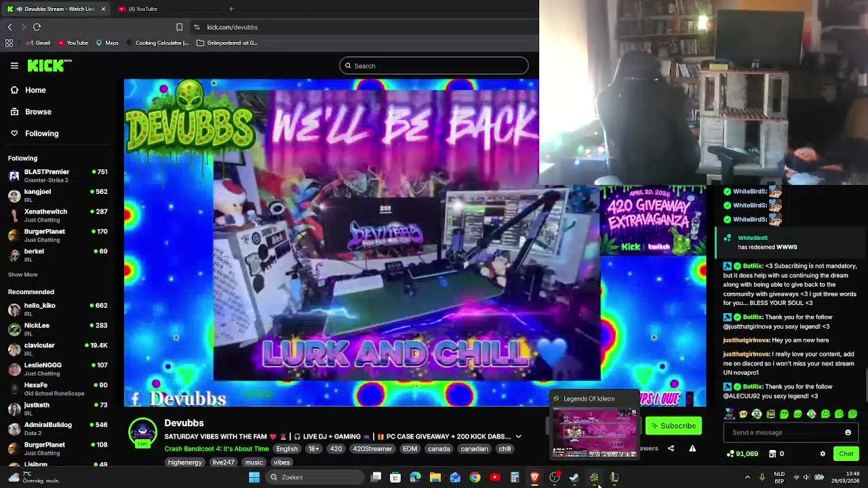Bookmark this page with the bookmark icon
The height and width of the screenshot is (488, 868).
179,27
